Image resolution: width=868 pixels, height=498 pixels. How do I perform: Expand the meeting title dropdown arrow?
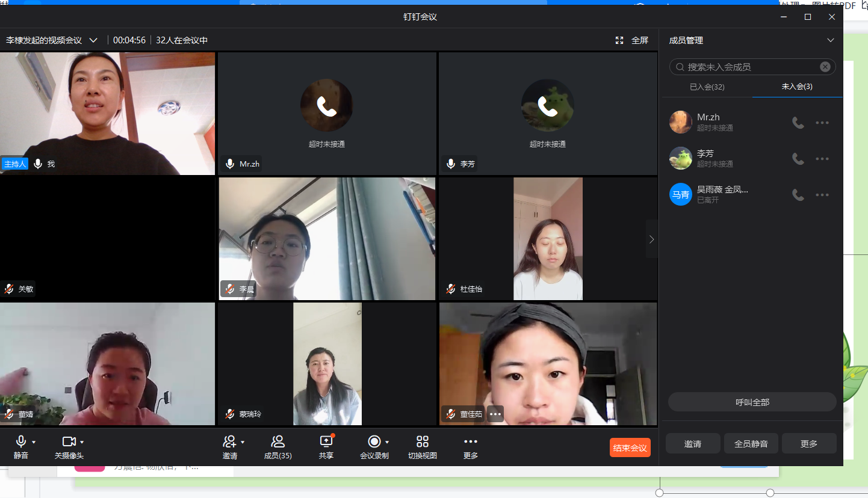(93, 40)
